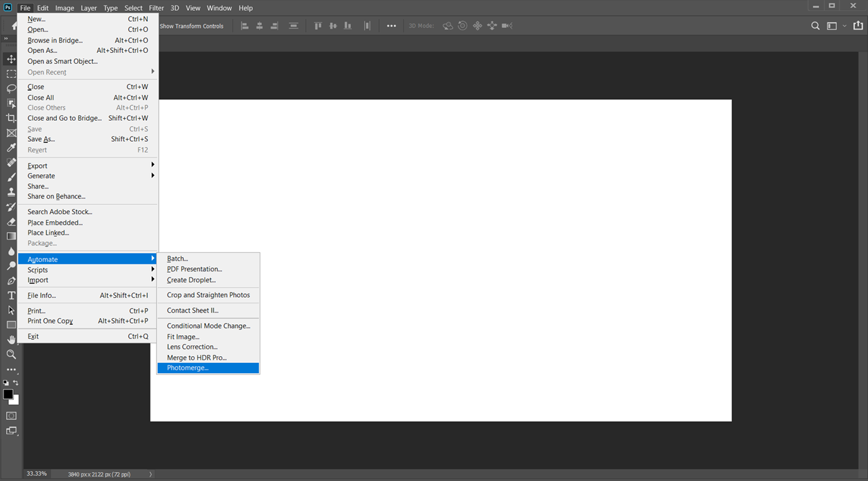Open the Change Screen Mode button

click(11, 431)
